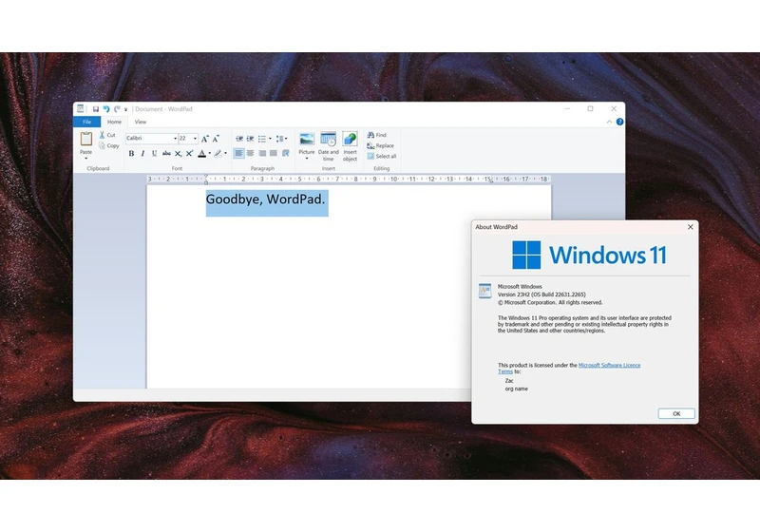Image resolution: width=760 pixels, height=532 pixels.
Task: Click the Redo arrow in WordPad title bar
Action: (x=117, y=109)
